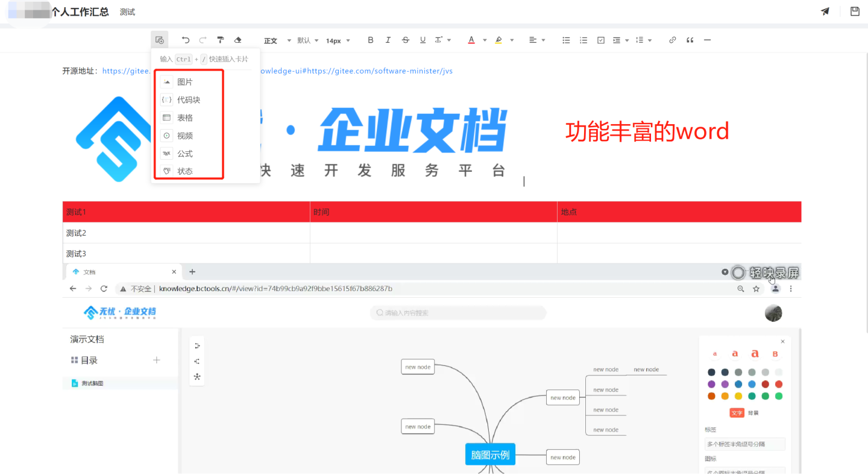Save the document using floppy icon
The width and height of the screenshot is (868, 475).
pos(855,11)
